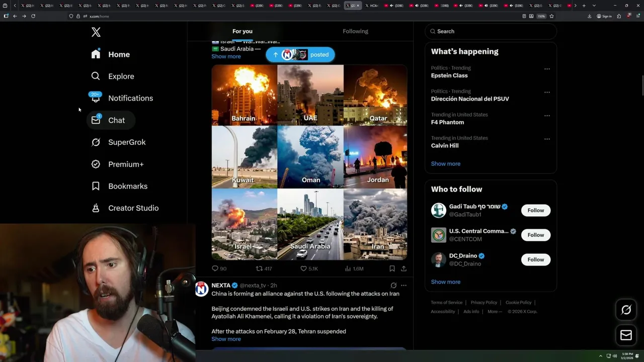Screen dimensions: 644x362
Task: Open the Iran smoke image
Action: tap(375, 224)
